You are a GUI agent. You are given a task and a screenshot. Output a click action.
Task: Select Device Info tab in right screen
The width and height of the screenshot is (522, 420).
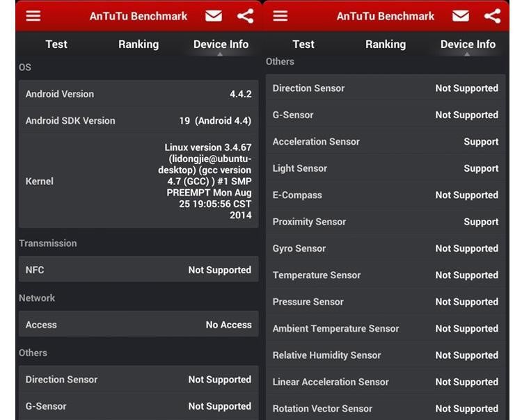coord(468,45)
